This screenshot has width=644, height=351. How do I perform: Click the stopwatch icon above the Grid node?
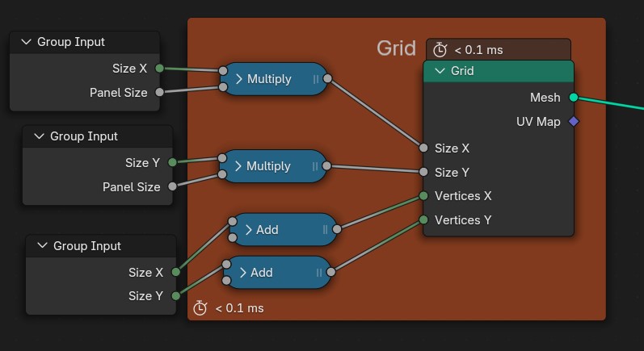pos(440,50)
